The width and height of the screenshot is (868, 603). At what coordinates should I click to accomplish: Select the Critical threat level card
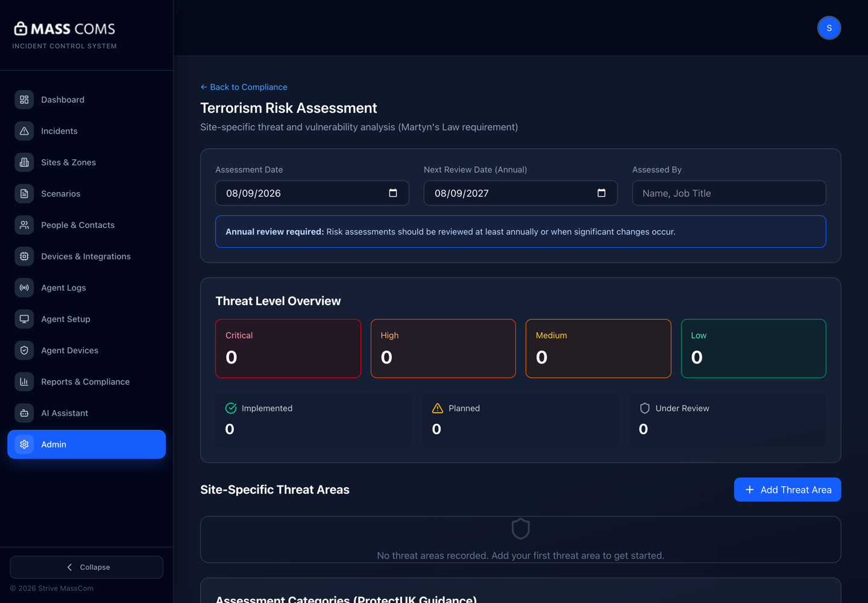(x=288, y=349)
